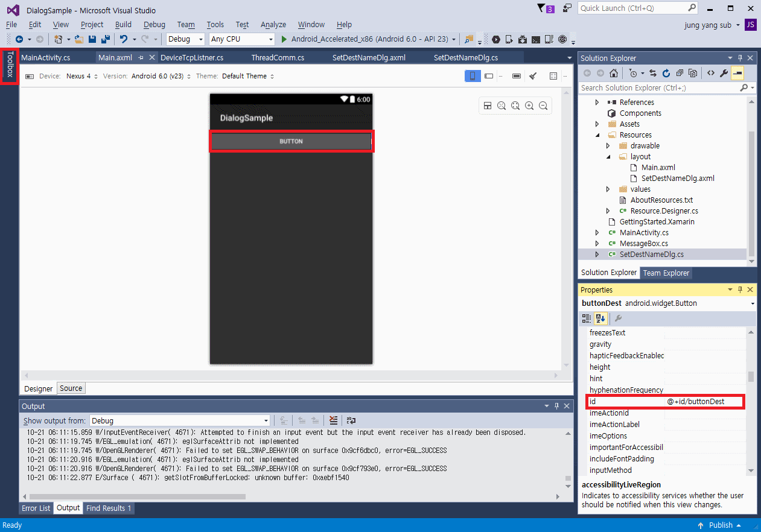Click Publish in the status bar
This screenshot has width=761, height=532.
720,525
